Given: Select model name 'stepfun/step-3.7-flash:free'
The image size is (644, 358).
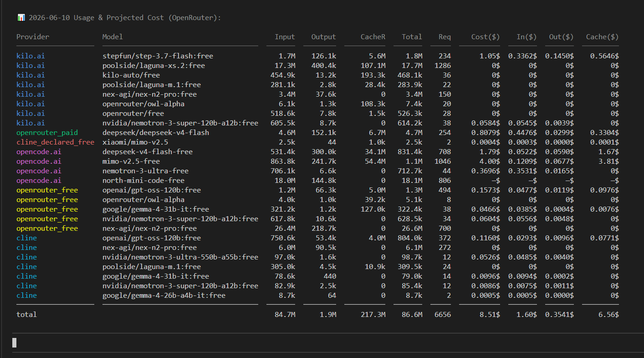Looking at the screenshot, I should pos(158,56).
